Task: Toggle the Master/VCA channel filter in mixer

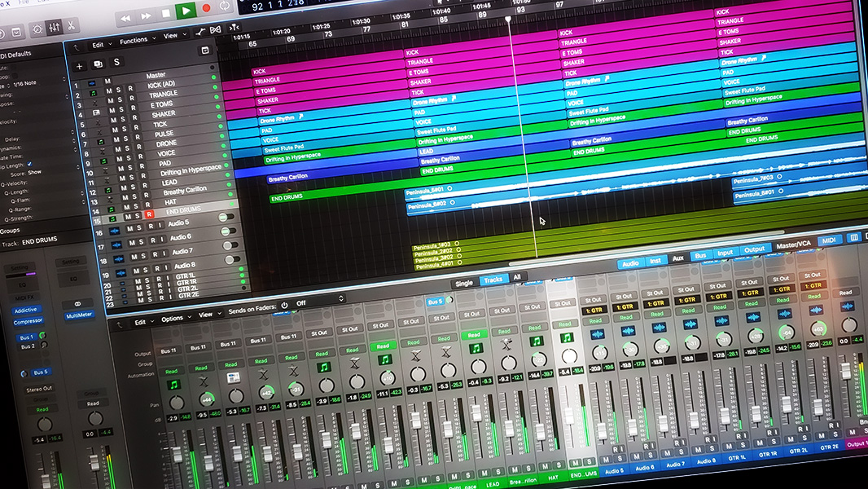Action: [x=794, y=244]
